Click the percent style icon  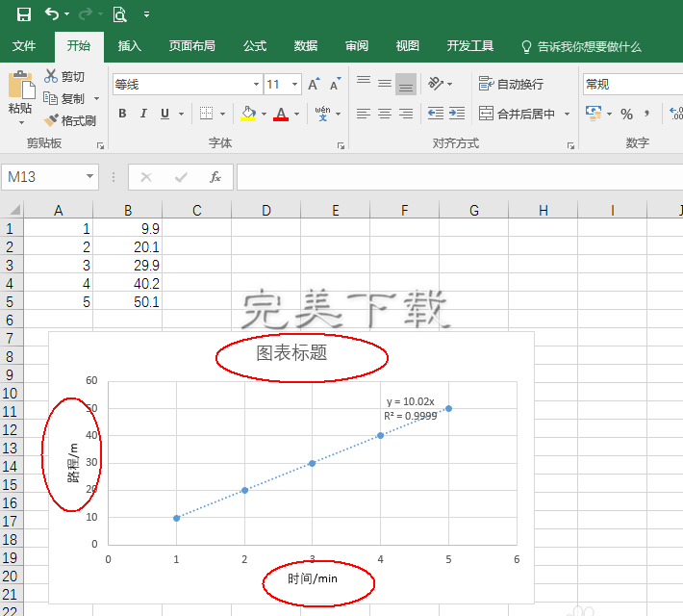[x=626, y=114]
